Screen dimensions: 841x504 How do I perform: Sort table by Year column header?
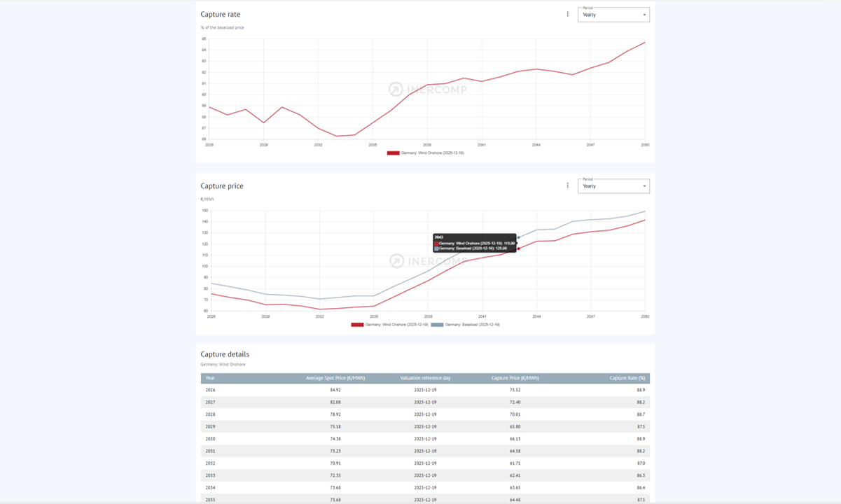click(210, 378)
